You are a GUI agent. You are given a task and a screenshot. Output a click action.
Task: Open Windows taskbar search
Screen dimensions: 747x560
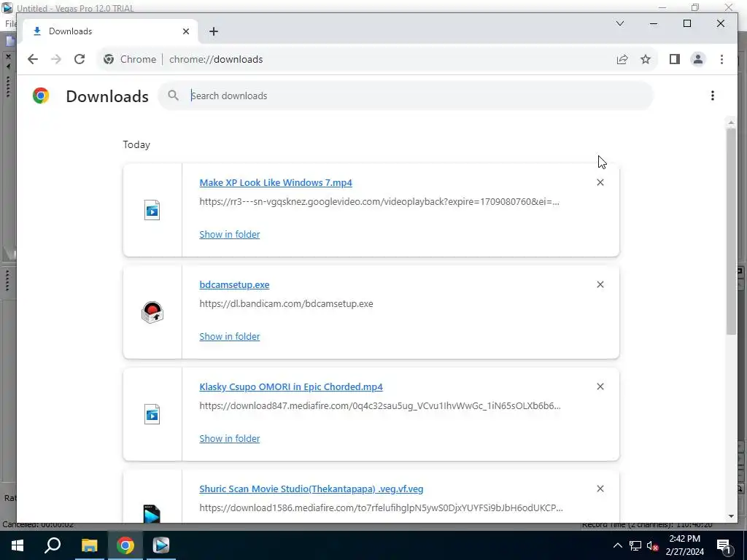tap(53, 545)
